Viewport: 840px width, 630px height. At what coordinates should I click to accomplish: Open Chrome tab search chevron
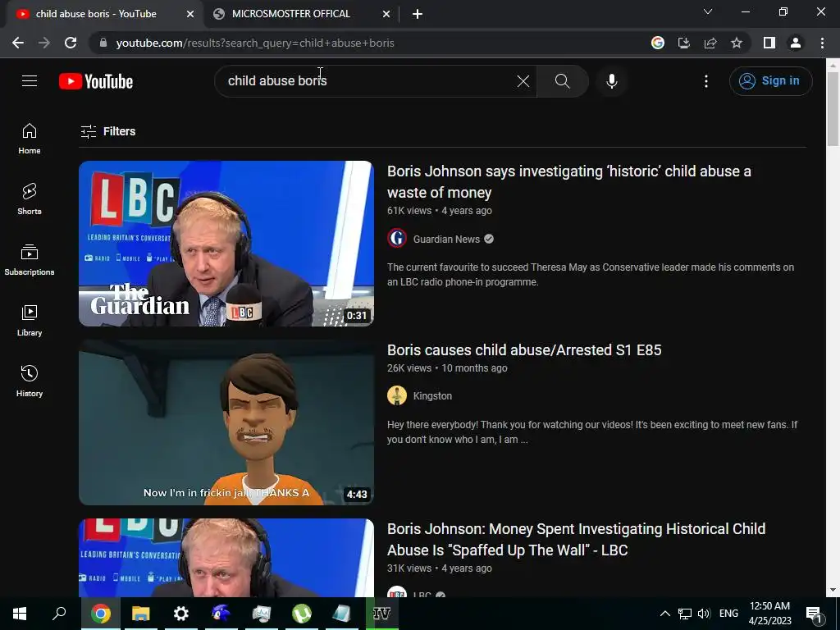tap(708, 11)
